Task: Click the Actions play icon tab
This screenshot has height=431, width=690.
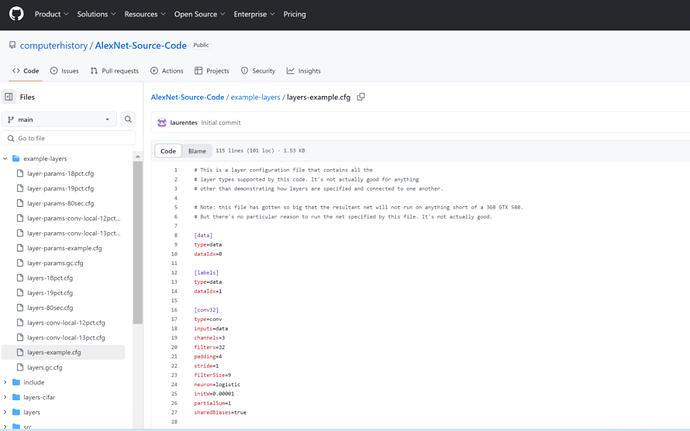Action: pyautogui.click(x=166, y=71)
